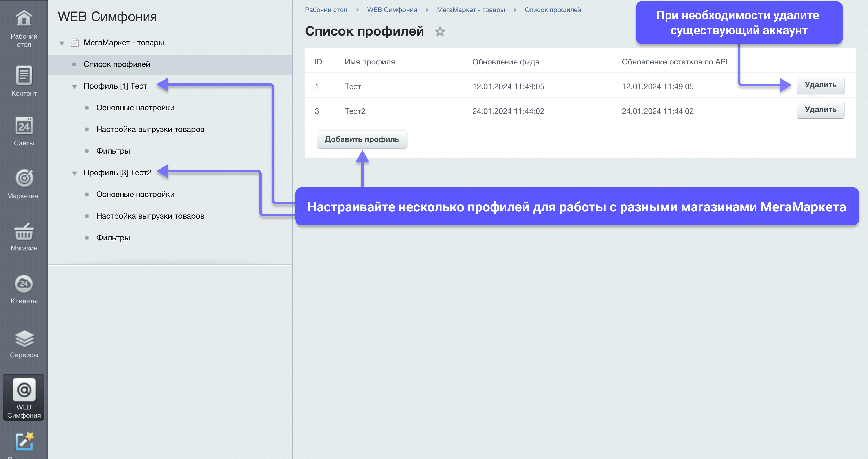Collapse the Профиль [1] Тест node
The image size is (868, 459).
74,87
